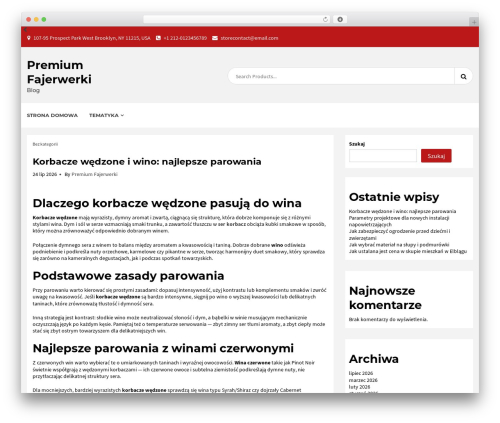500x423 pixels.
Task: Open recent post Jak wybrać materiał na słupy
Action: [399, 245]
